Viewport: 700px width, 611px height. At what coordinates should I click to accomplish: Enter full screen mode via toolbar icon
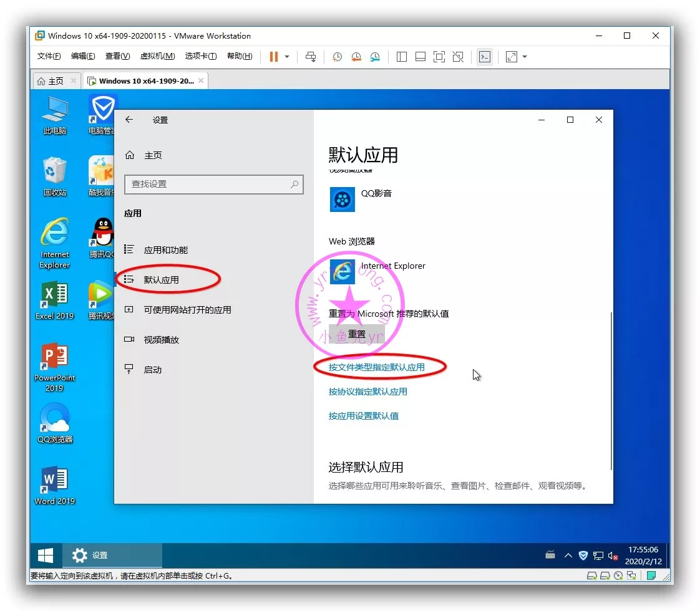(x=439, y=57)
